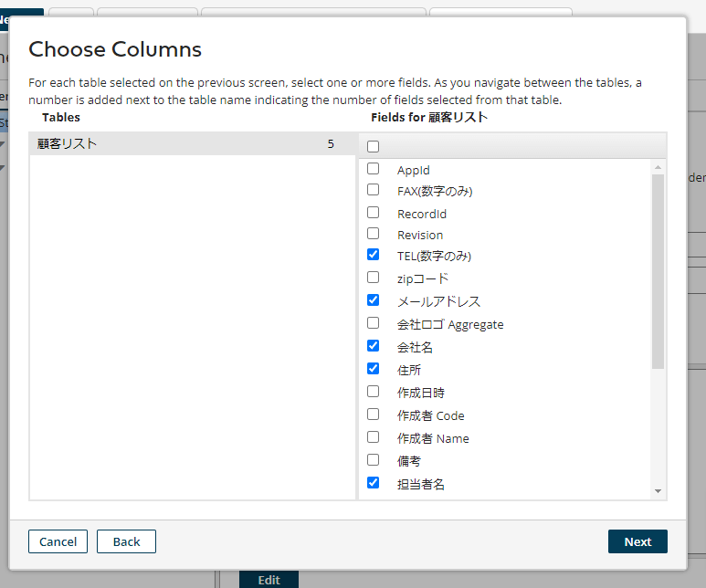The width and height of the screenshot is (706, 588).
Task: Tick the RecordId field checkbox
Action: [373, 213]
